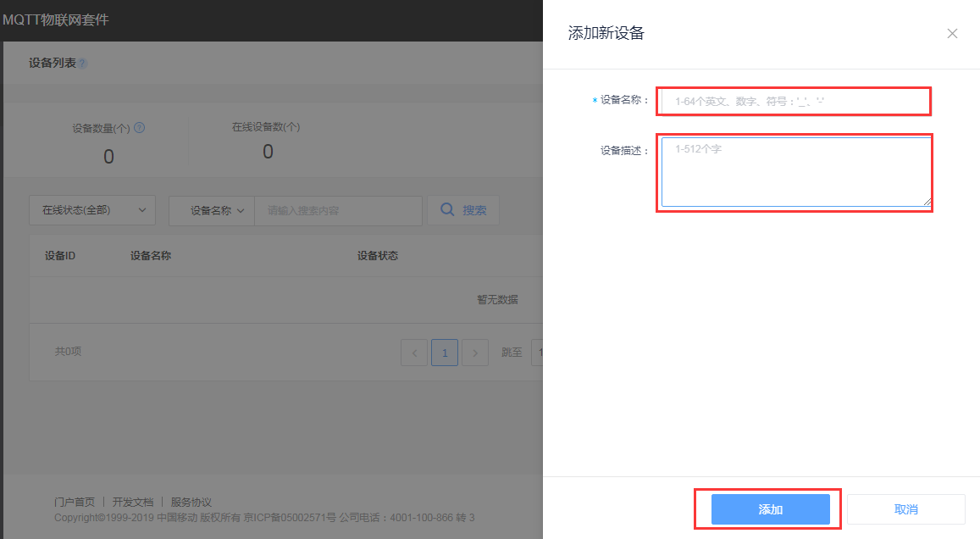
Task: Click the 设备状态 column header
Action: pyautogui.click(x=378, y=256)
